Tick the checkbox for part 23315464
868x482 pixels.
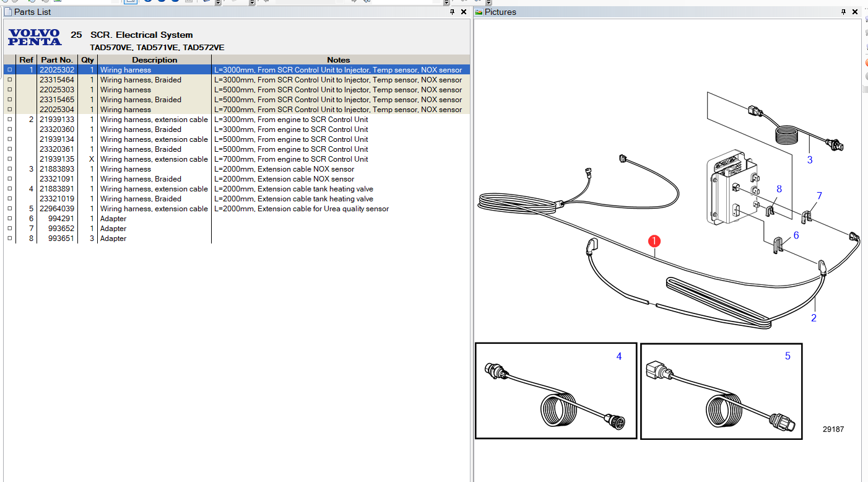pyautogui.click(x=9, y=80)
